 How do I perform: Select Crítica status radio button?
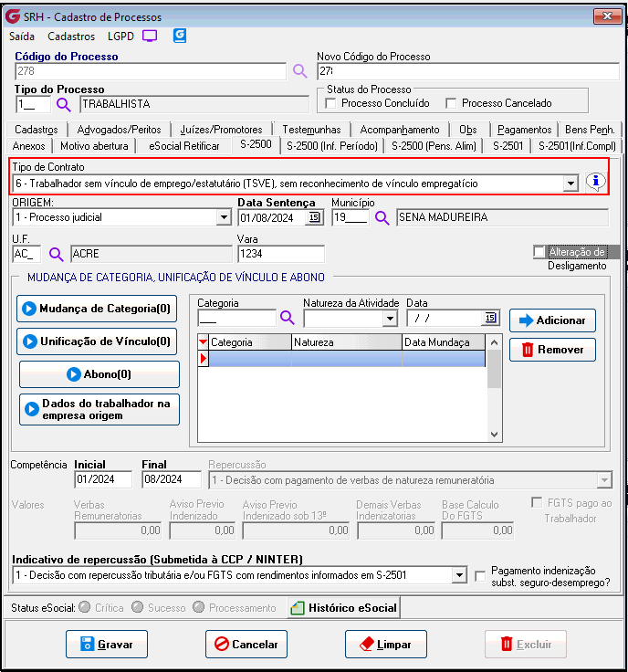pos(85,607)
